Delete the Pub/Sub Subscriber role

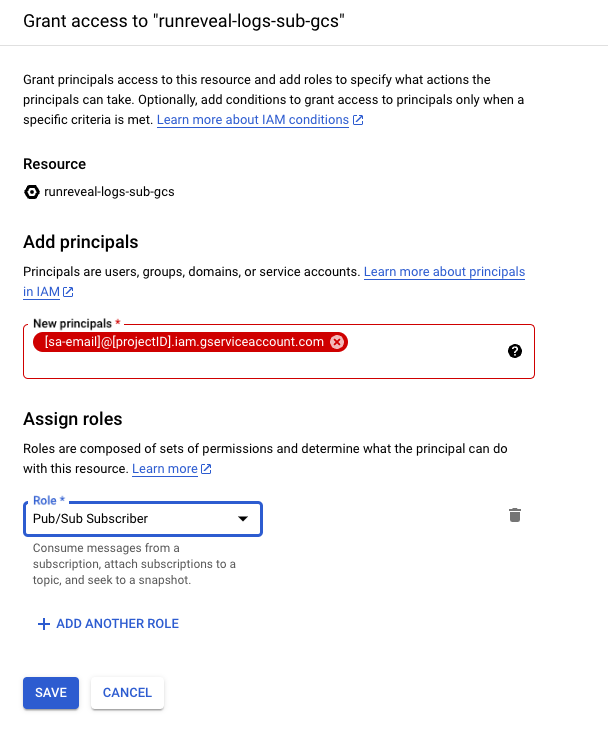click(515, 516)
